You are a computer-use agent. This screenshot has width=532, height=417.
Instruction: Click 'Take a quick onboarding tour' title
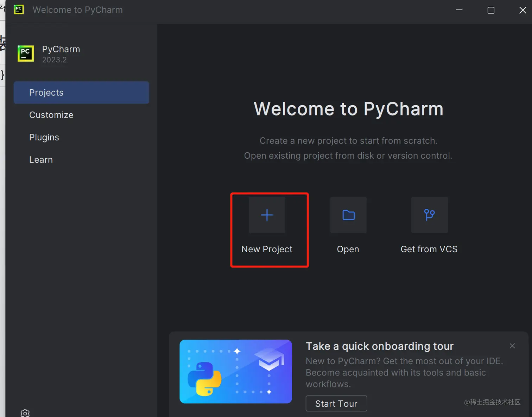[380, 346]
